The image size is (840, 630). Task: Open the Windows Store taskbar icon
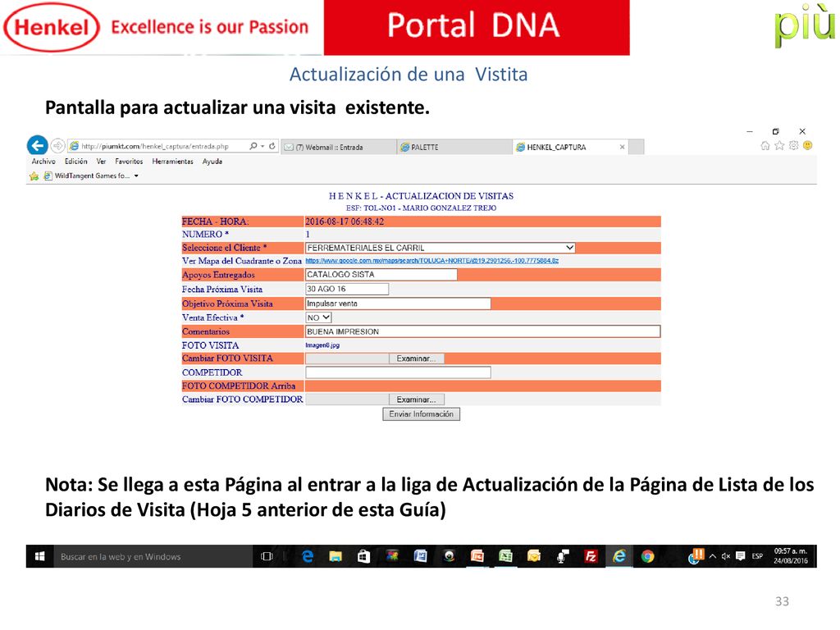click(x=363, y=557)
